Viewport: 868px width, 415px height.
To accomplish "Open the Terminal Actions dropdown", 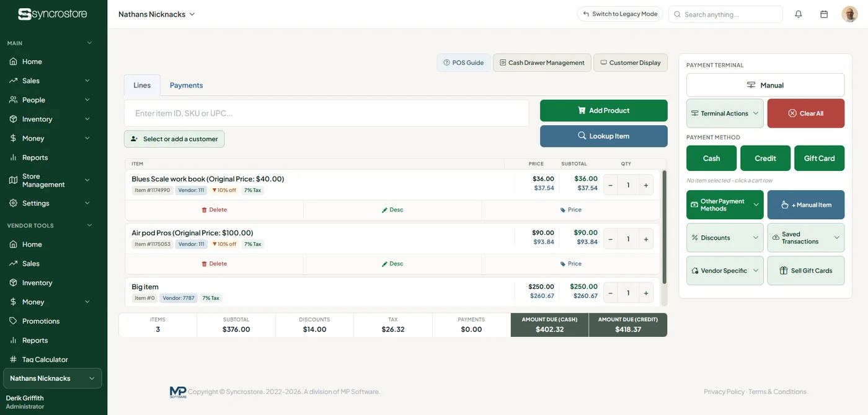I will pos(725,113).
